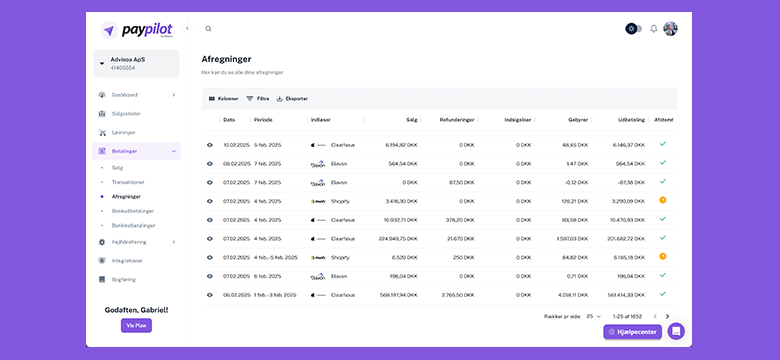
Task: Click the search magnifier icon in header
Action: [208, 29]
